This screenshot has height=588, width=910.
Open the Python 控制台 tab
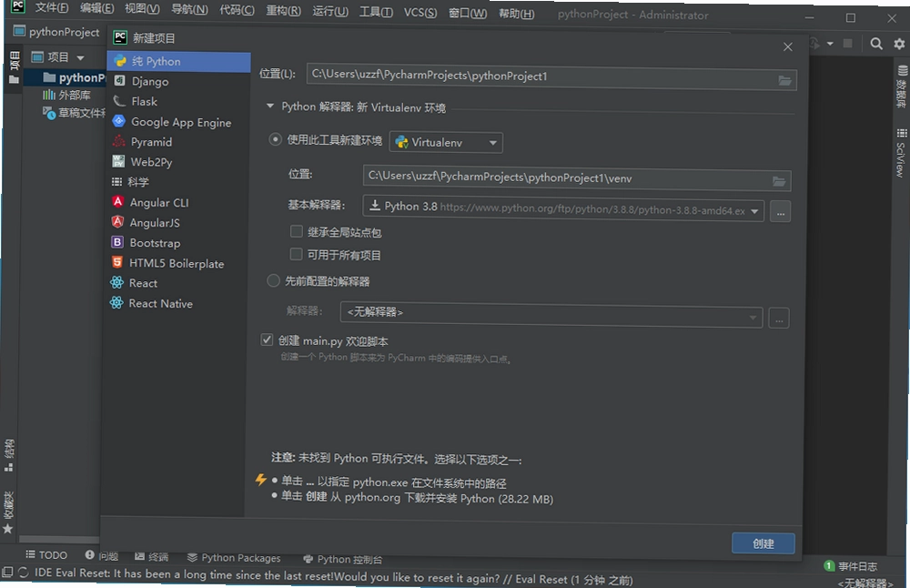[343, 559]
